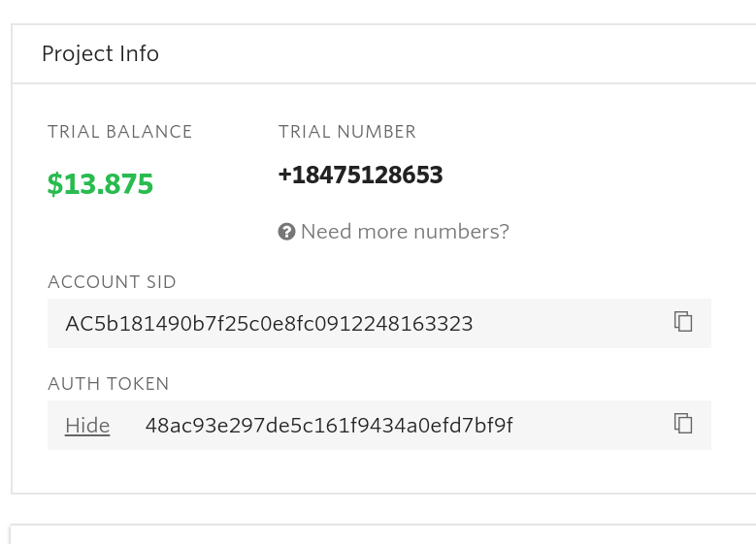The image size is (756, 544).
Task: Focus the Auth Token field's empty area
Action: [x=592, y=426]
